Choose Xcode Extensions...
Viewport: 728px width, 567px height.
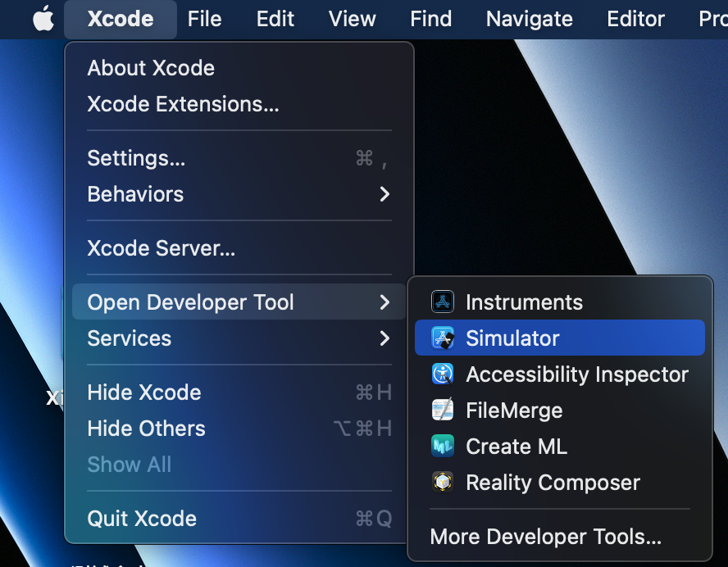pyautogui.click(x=239, y=104)
